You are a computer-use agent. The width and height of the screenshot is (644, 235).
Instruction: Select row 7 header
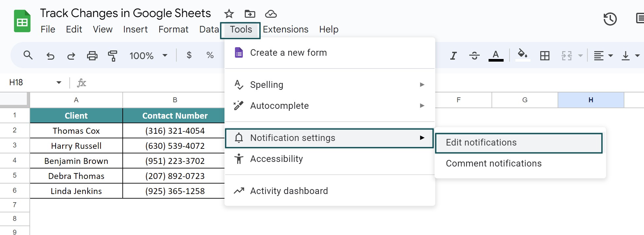pos(15,205)
